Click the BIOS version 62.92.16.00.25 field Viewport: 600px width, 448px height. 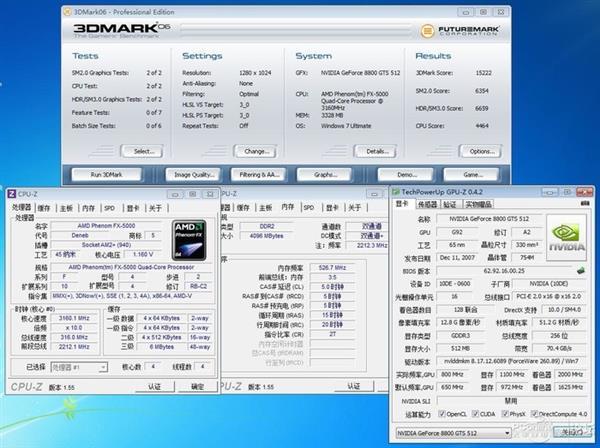[504, 271]
